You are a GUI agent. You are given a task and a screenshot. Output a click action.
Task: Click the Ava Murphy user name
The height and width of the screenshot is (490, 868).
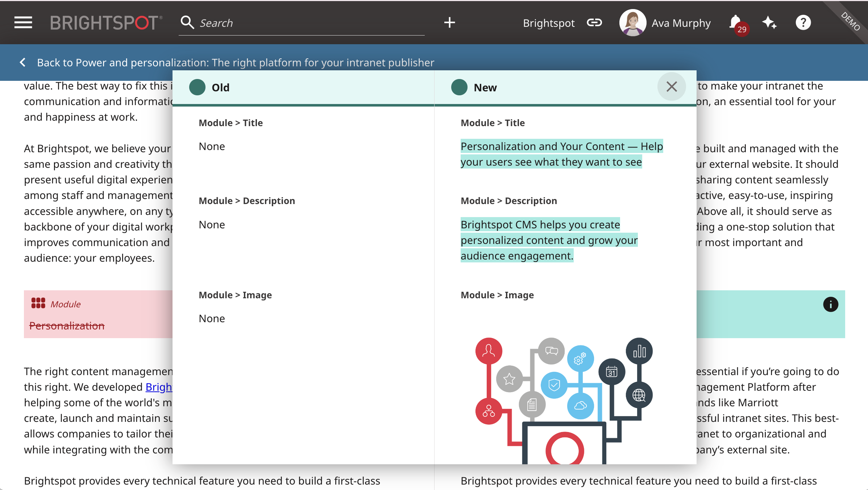[x=681, y=23]
